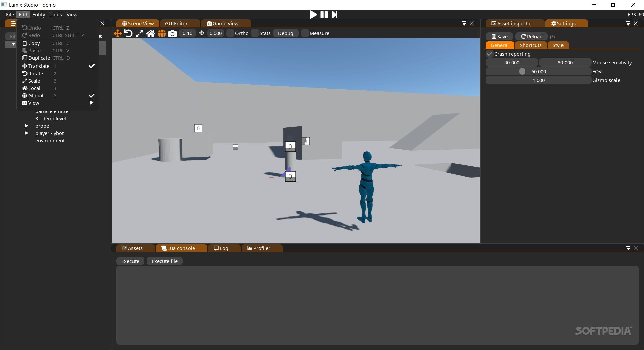Click the 0.000 snap value field
This screenshot has height=350, width=644.
coord(215,33)
